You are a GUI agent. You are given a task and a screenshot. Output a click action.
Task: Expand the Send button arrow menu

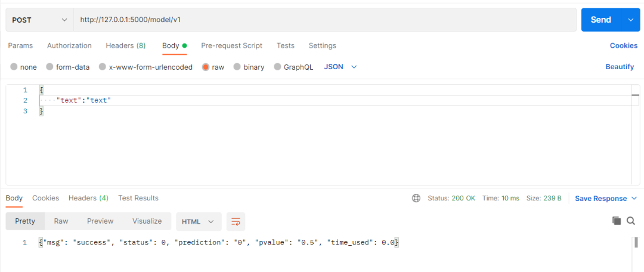tap(630, 20)
